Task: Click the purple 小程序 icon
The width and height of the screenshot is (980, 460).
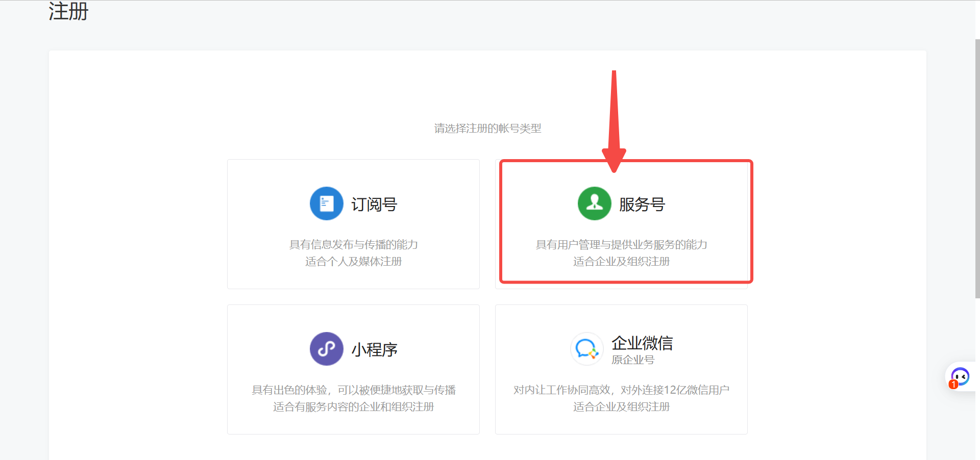Action: 327,349
